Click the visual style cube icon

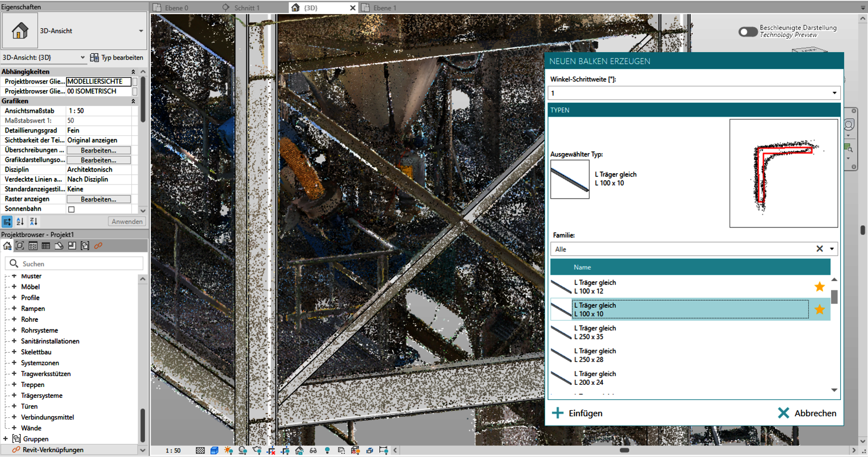click(x=214, y=450)
